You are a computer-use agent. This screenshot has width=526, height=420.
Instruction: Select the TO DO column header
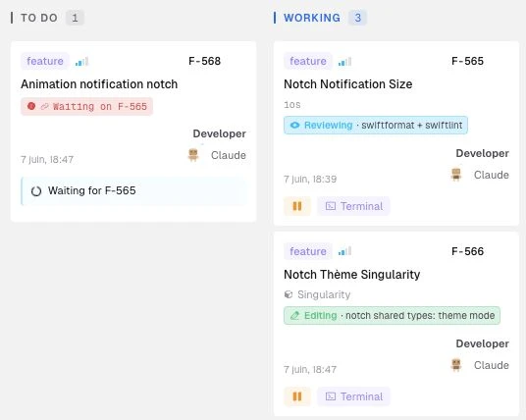point(39,18)
